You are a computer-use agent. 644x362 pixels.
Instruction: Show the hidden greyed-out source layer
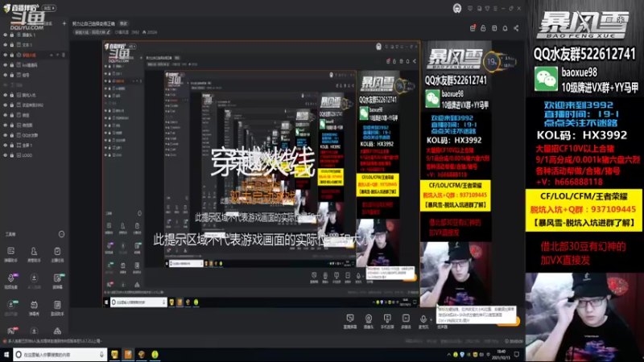[6, 85]
